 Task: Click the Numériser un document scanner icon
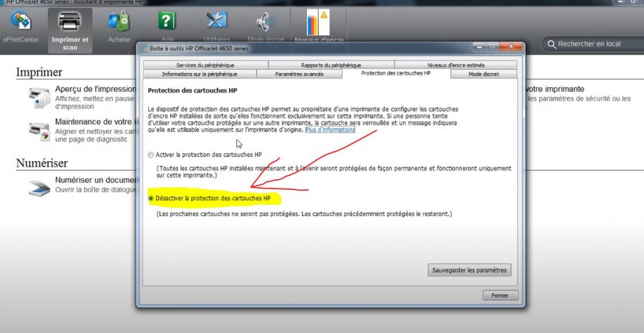(x=40, y=188)
